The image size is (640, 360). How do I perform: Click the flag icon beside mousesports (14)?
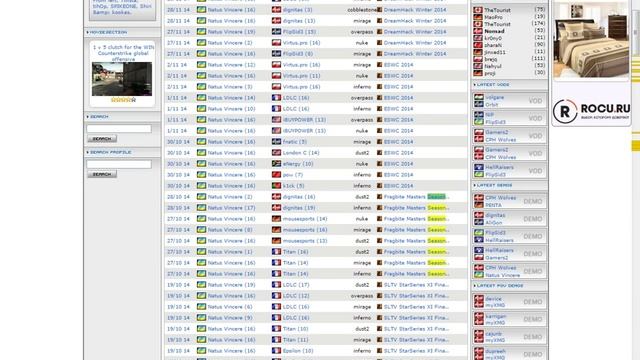[276, 219]
